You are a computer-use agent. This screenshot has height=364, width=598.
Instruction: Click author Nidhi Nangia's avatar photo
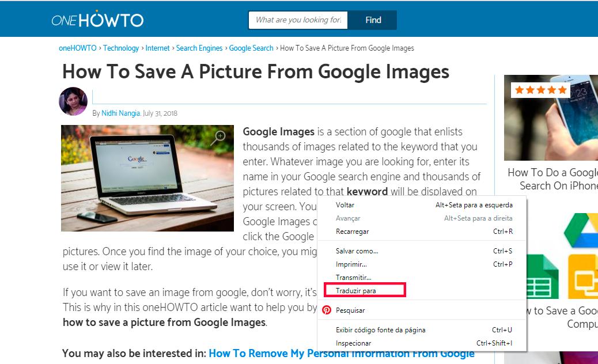coord(73,101)
